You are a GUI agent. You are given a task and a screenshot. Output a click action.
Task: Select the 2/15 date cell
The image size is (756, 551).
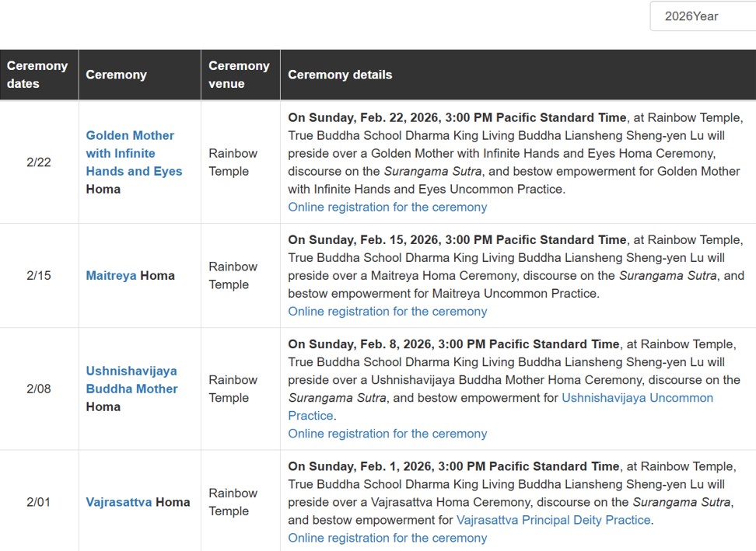click(x=39, y=276)
